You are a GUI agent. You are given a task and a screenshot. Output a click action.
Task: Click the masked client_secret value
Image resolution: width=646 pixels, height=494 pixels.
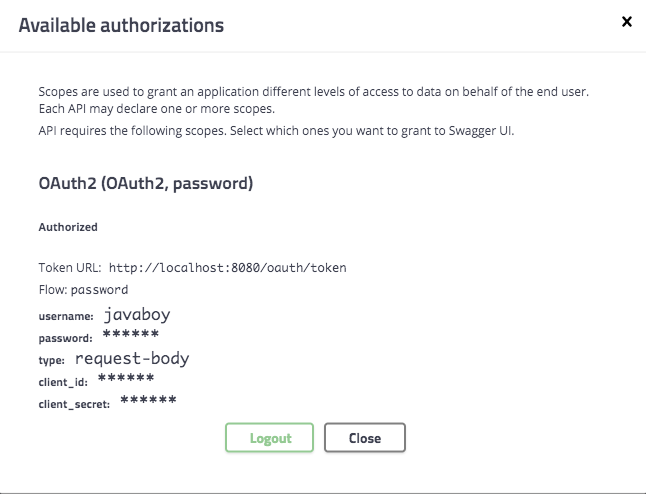(x=148, y=400)
